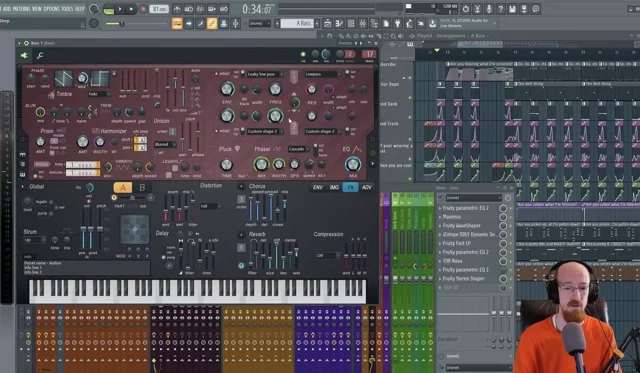Open the OPTIONS menu

point(52,9)
